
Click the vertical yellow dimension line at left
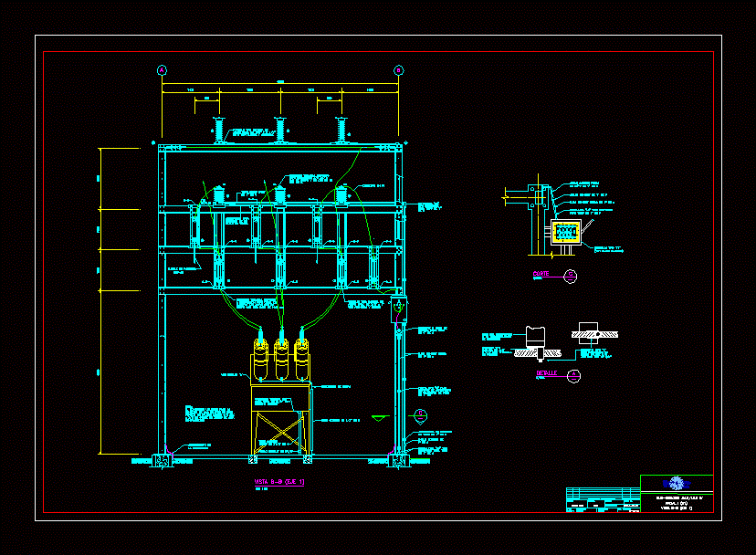tap(100, 301)
